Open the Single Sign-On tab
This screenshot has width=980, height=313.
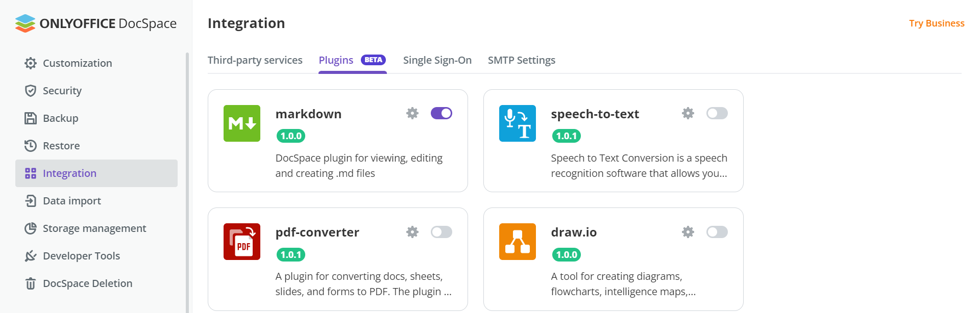437,60
